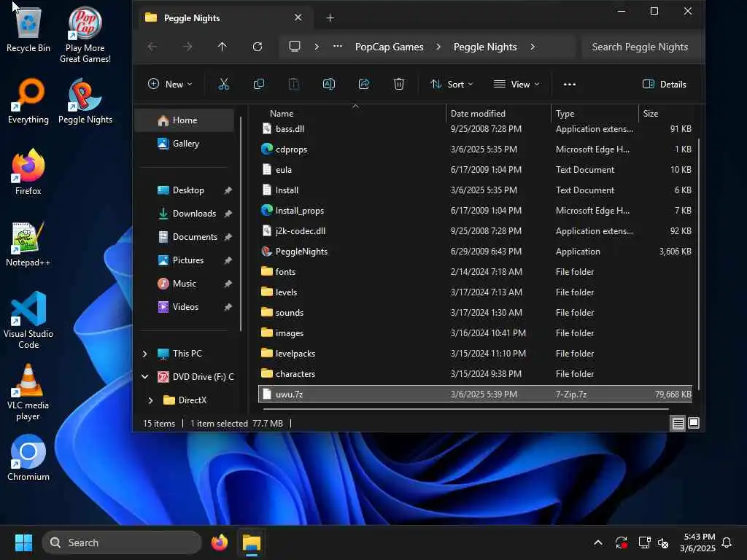Screen dimensions: 747x560
Task: Select the levelpacks folder
Action: click(475, 354)
